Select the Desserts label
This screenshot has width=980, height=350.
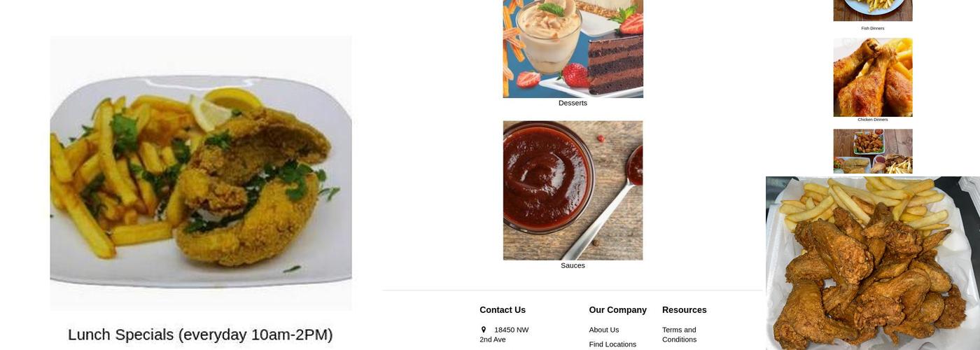pyautogui.click(x=573, y=103)
